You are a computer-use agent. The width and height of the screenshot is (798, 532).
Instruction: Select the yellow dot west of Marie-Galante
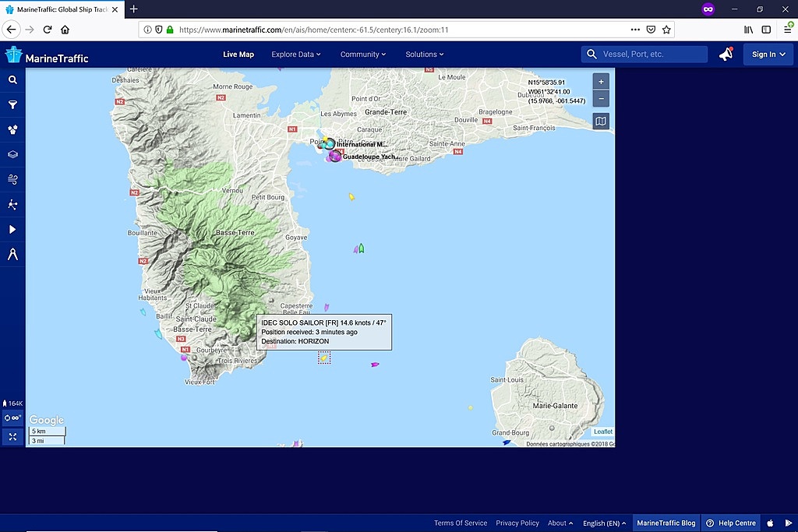pyautogui.click(x=470, y=408)
